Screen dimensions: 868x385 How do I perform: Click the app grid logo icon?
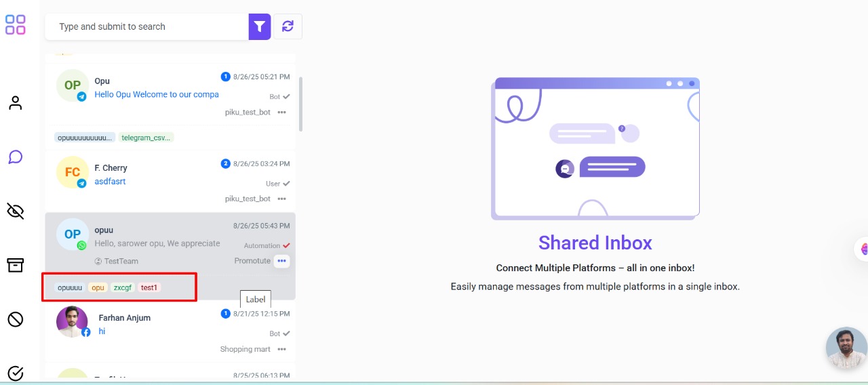click(x=15, y=25)
